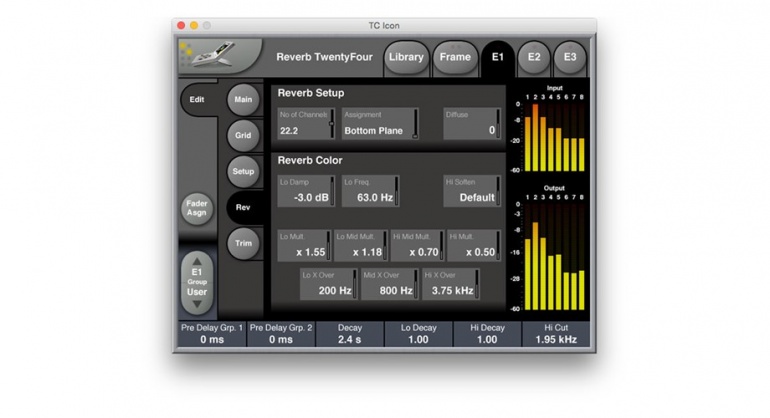The height and width of the screenshot is (418, 770).
Task: Close the TC Icon window
Action: pos(181,25)
